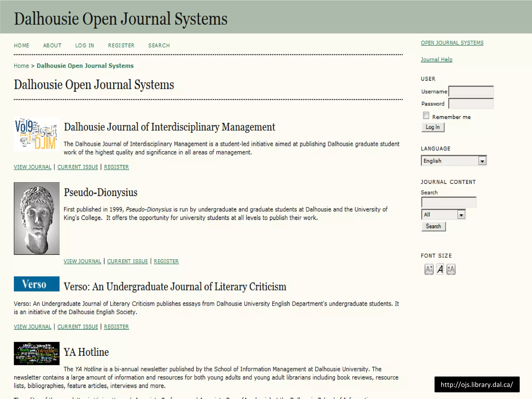Click Register under Pseudo-Dionysius
The width and height of the screenshot is (532, 399).
(x=166, y=261)
